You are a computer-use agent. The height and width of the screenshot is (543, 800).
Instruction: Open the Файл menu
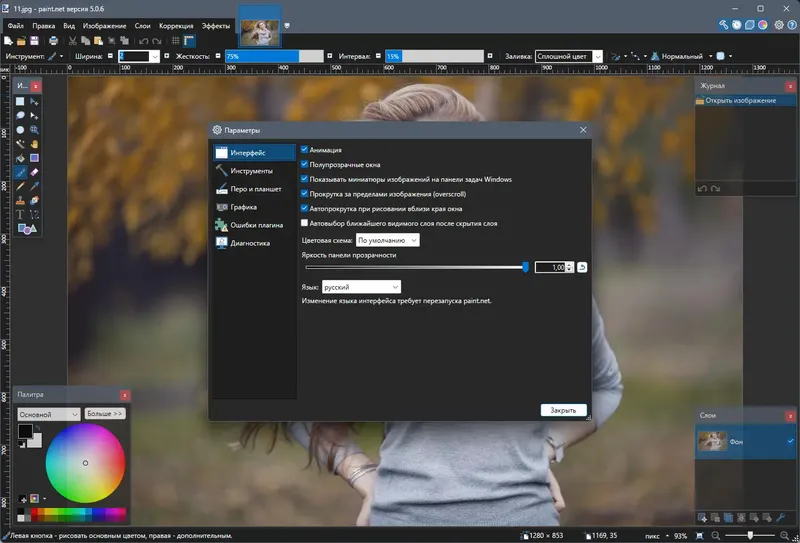[x=15, y=26]
